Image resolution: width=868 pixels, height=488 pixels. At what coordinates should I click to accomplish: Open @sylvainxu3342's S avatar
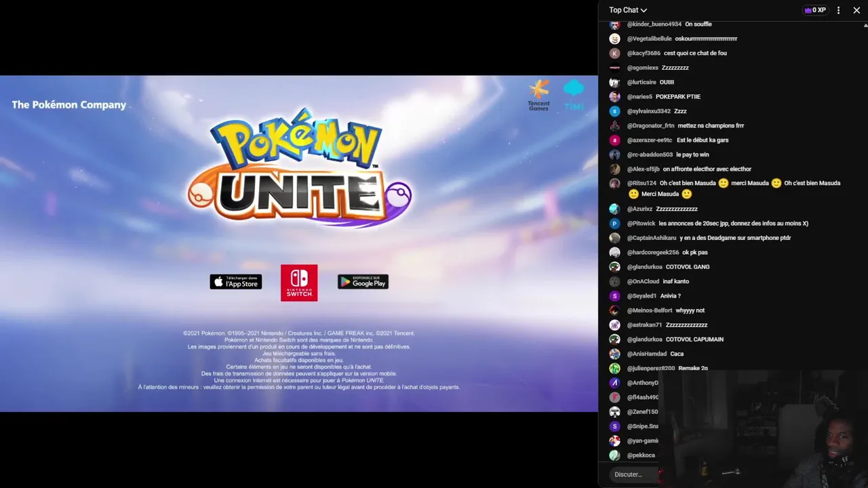point(614,111)
